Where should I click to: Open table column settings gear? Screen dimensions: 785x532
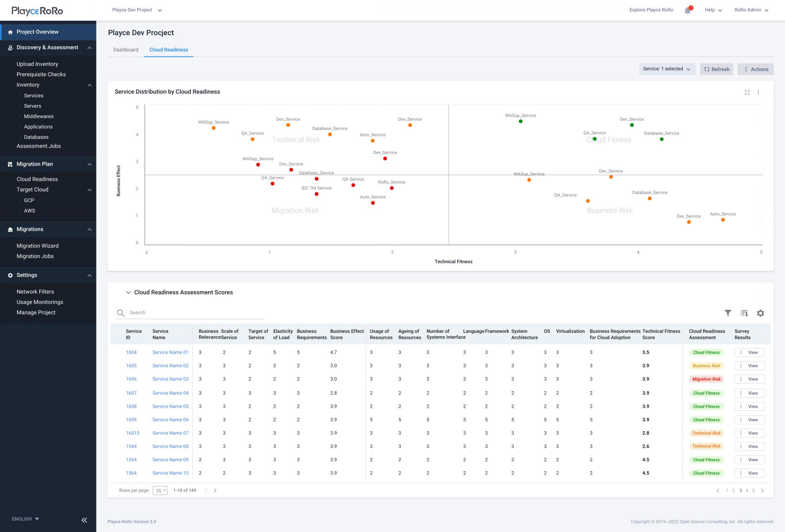coord(760,313)
